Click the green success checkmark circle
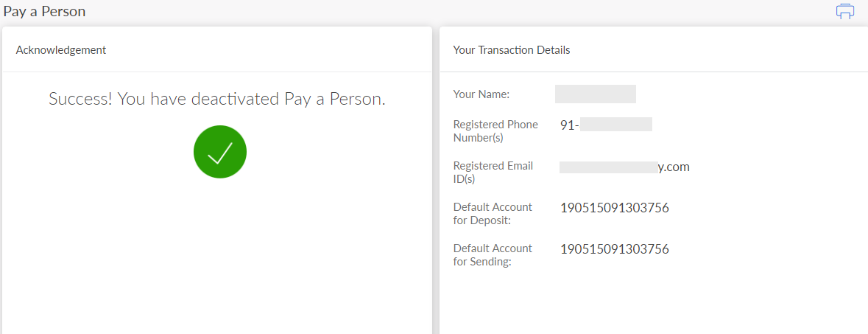The image size is (868, 334). tap(219, 151)
